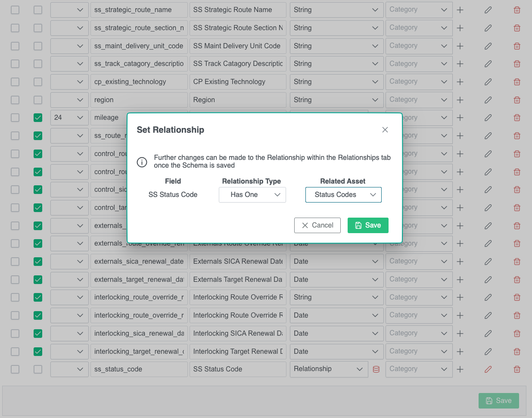Close the Set Relationship dialog
The height and width of the screenshot is (418, 532).
(385, 130)
